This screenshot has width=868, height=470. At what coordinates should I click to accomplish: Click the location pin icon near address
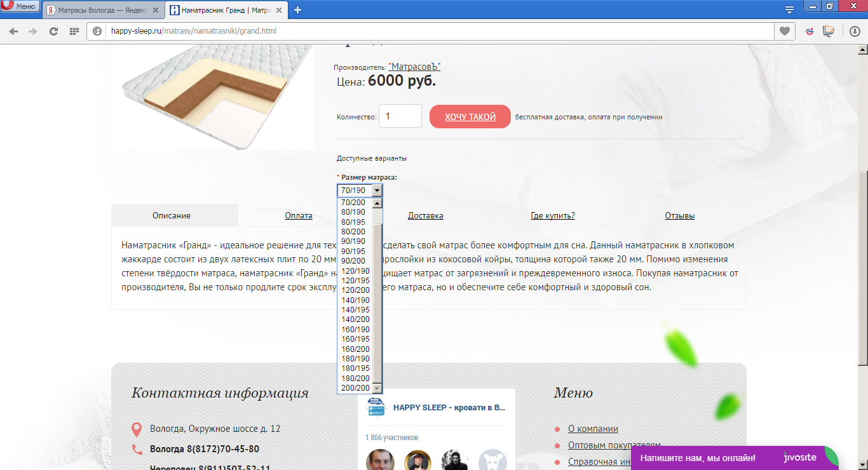point(136,429)
